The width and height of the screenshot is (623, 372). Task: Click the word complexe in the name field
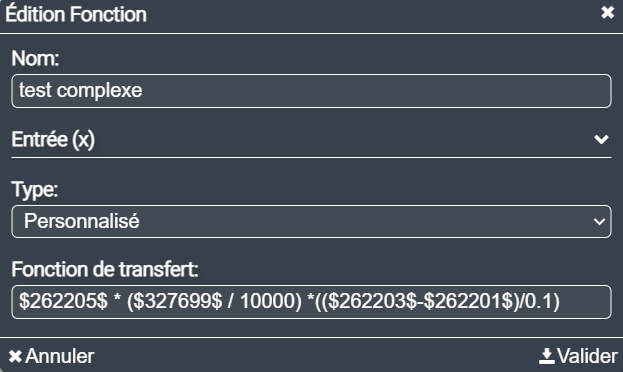[x=99, y=91]
